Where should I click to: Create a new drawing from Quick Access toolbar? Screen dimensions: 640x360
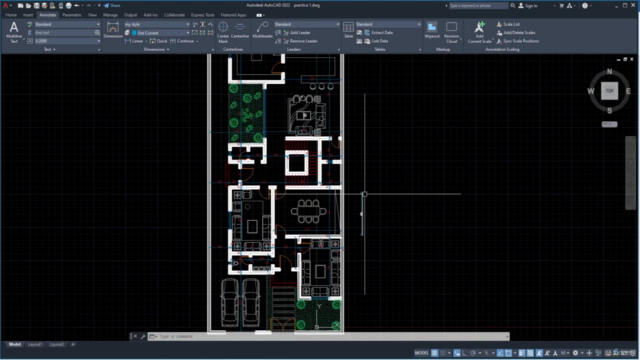tap(20, 6)
